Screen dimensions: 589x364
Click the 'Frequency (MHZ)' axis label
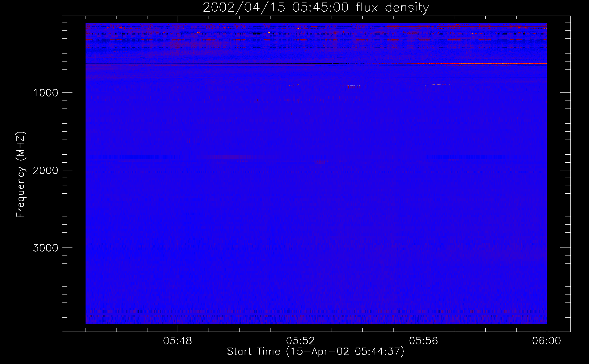click(x=21, y=175)
